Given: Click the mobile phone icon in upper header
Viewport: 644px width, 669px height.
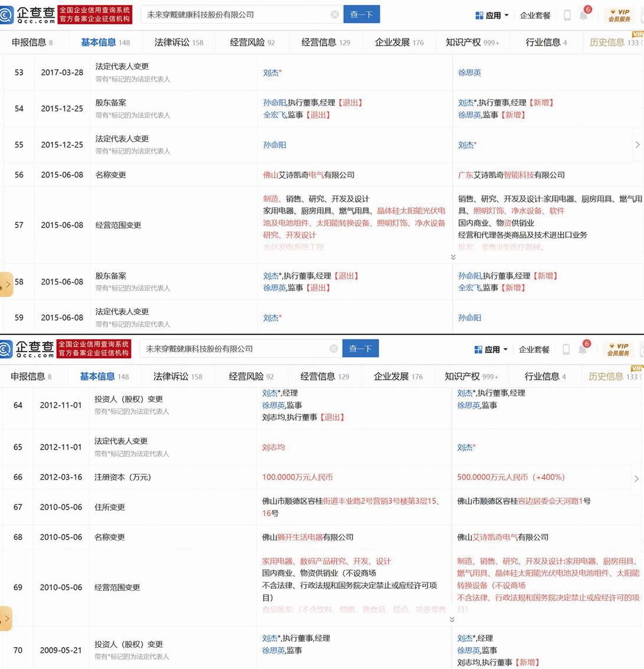Looking at the screenshot, I should [567, 15].
